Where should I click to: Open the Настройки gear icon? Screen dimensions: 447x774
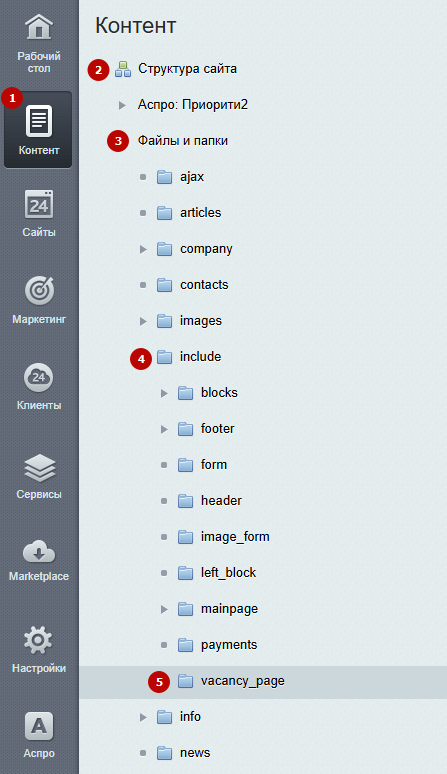(x=38, y=640)
